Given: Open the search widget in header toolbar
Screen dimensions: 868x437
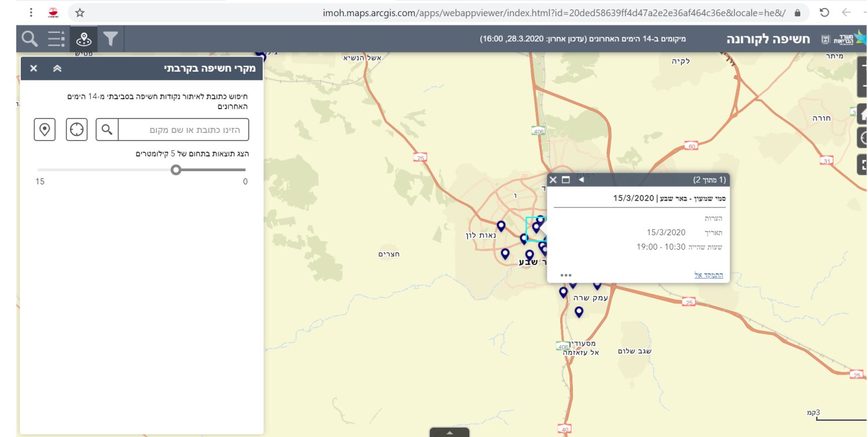Looking at the screenshot, I should click(x=30, y=39).
